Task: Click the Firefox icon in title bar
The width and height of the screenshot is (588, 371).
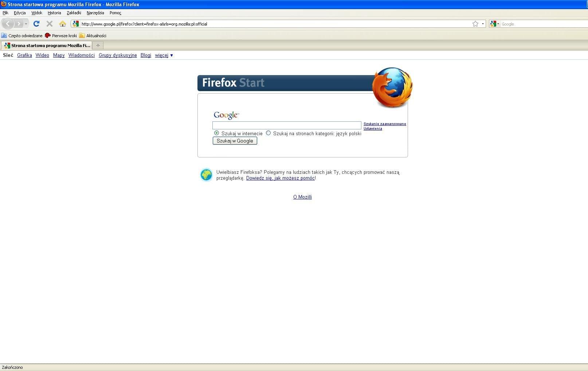Action: pos(4,4)
